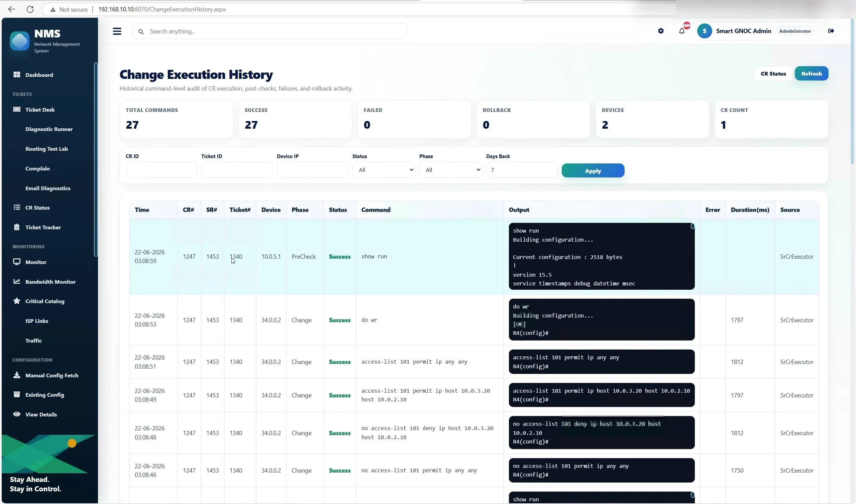Click the Monitor icon in the sidebar
This screenshot has height=504, width=856.
[x=17, y=262]
